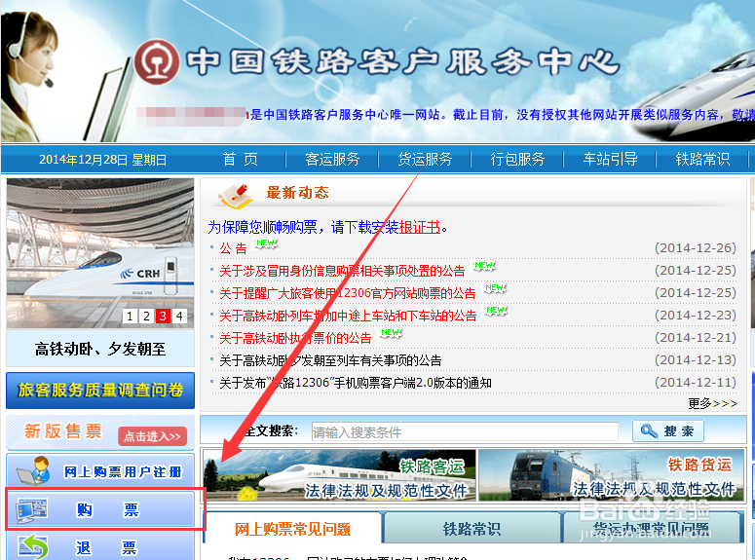Screen dimensions: 755x560
Task: Select slide 1 in the image carousel
Action: [x=130, y=316]
